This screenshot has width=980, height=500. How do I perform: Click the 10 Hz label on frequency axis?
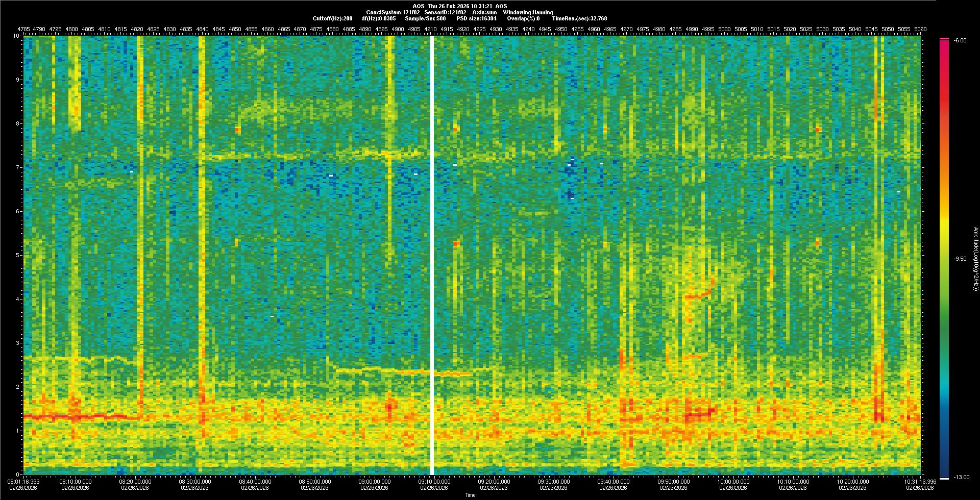(16, 36)
